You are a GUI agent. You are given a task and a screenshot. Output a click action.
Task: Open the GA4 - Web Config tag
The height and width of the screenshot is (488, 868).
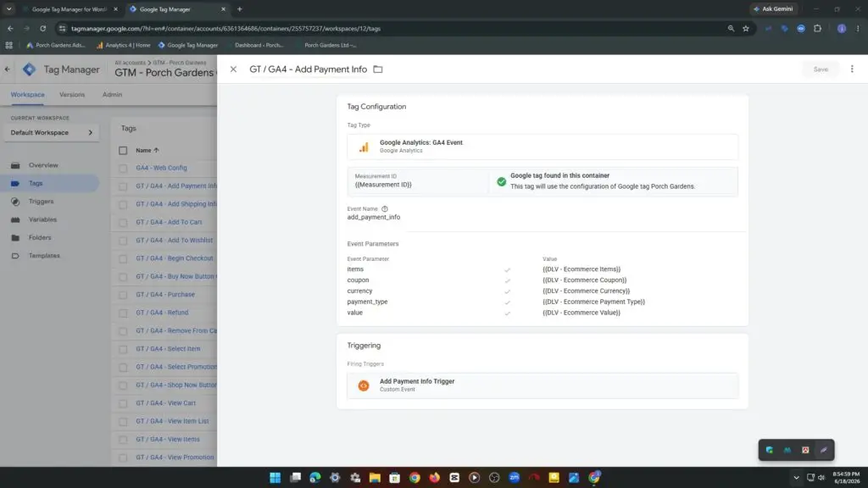[161, 168]
